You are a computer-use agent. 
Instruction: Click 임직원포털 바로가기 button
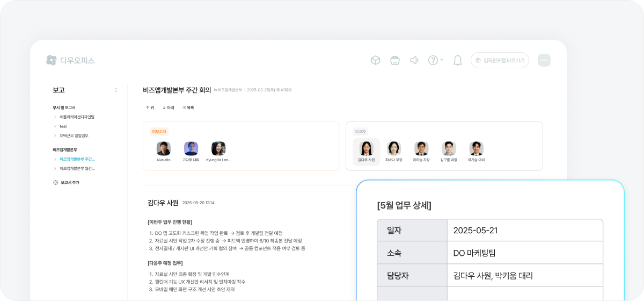pyautogui.click(x=500, y=60)
